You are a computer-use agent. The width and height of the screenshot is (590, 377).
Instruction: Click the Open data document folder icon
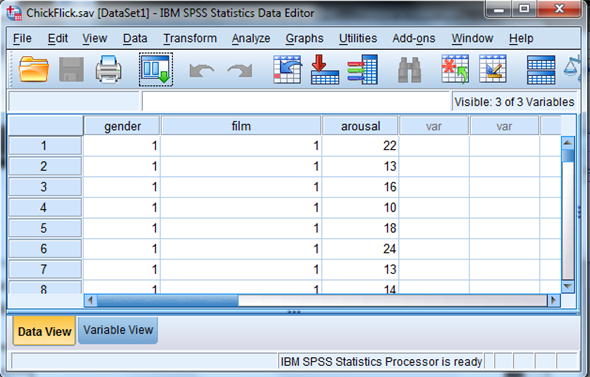click(34, 69)
